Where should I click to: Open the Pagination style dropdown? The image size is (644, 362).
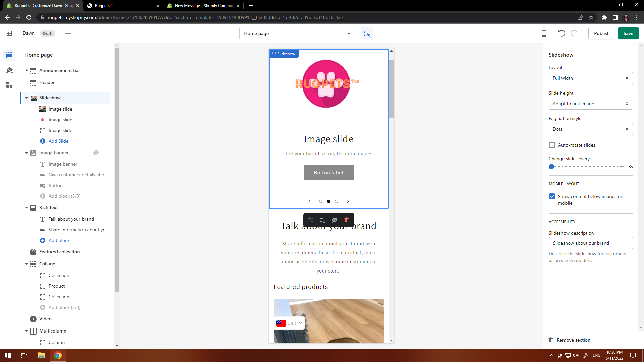(x=590, y=129)
